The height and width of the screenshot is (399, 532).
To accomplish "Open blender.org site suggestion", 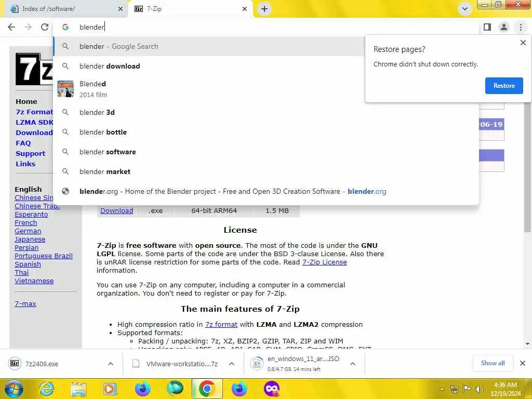I will coord(266,191).
